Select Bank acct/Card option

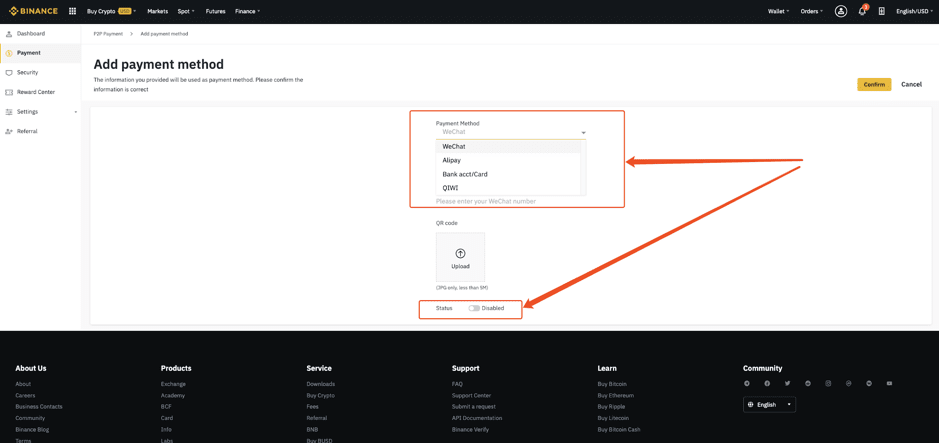click(x=508, y=174)
